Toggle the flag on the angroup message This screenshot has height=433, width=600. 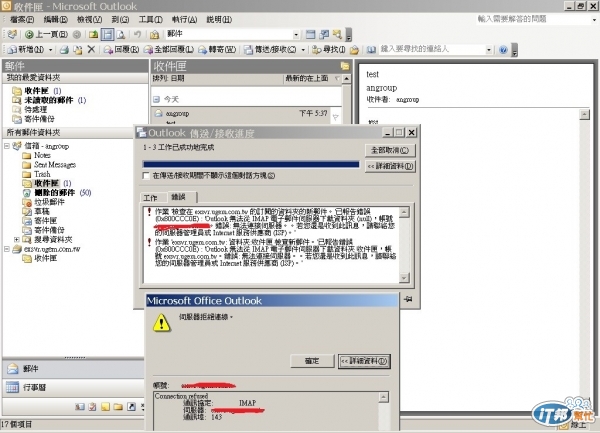point(336,117)
